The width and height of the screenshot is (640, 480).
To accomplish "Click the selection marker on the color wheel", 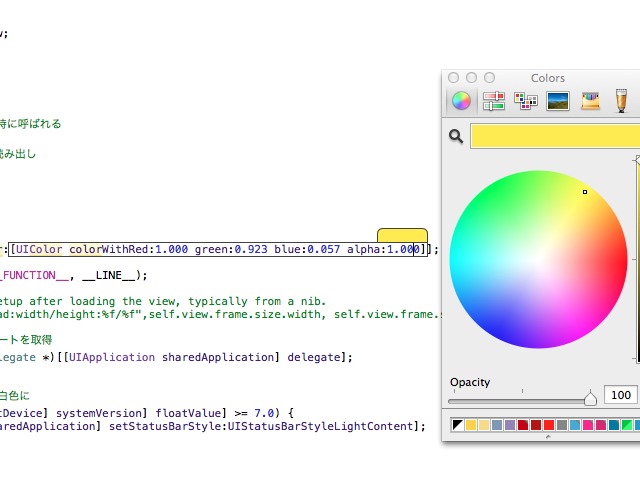I will tap(585, 192).
